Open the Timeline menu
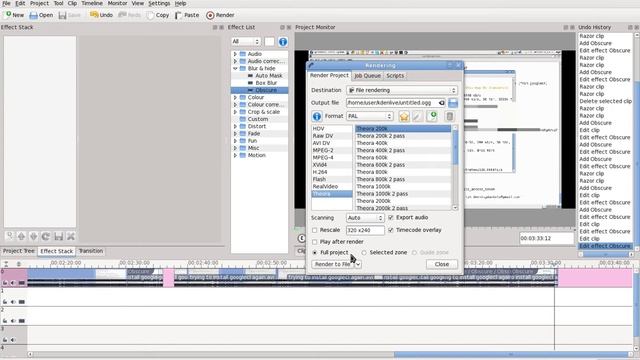The width and height of the screenshot is (640, 360). pyautogui.click(x=92, y=3)
